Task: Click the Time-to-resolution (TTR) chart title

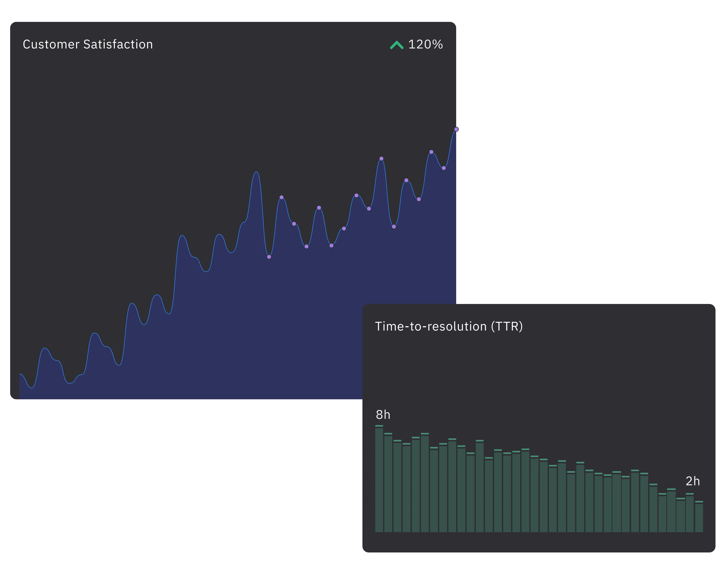Action: click(x=449, y=326)
